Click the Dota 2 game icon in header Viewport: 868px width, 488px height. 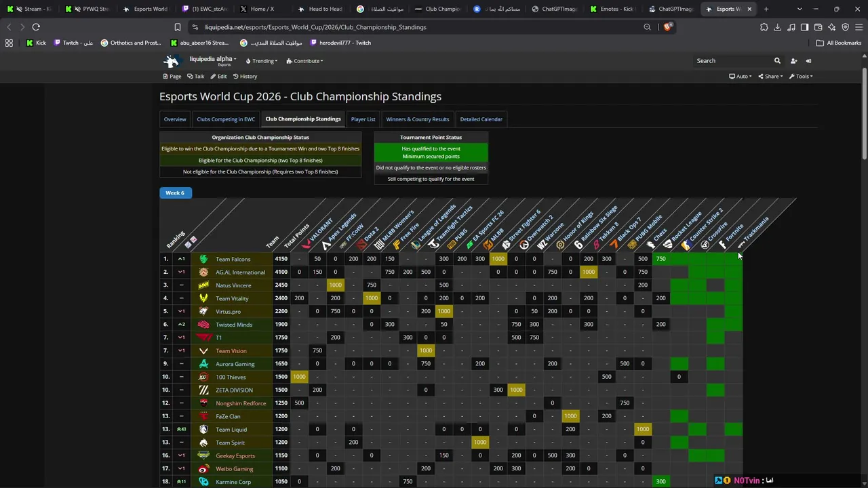coord(361,244)
